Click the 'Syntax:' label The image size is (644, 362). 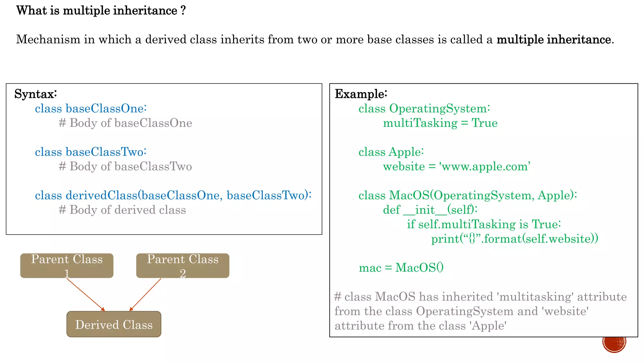click(x=36, y=94)
